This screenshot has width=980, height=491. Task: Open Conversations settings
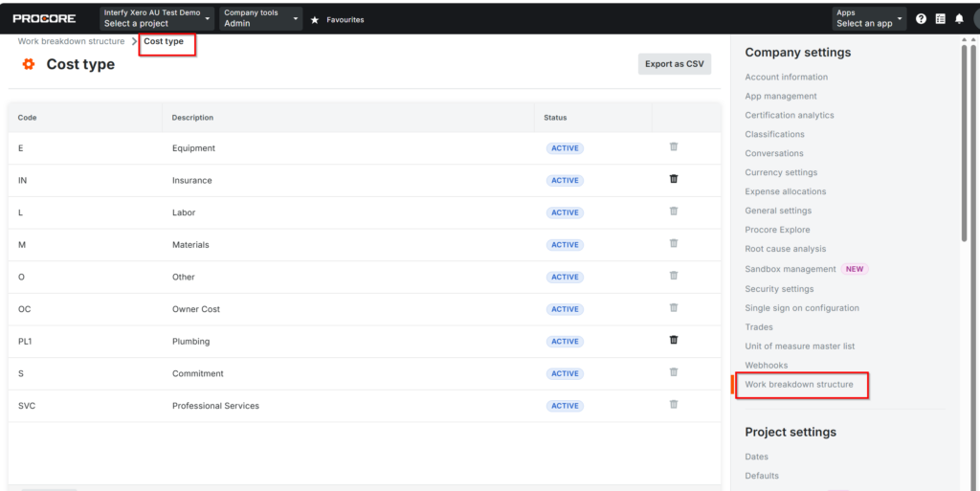coord(773,153)
